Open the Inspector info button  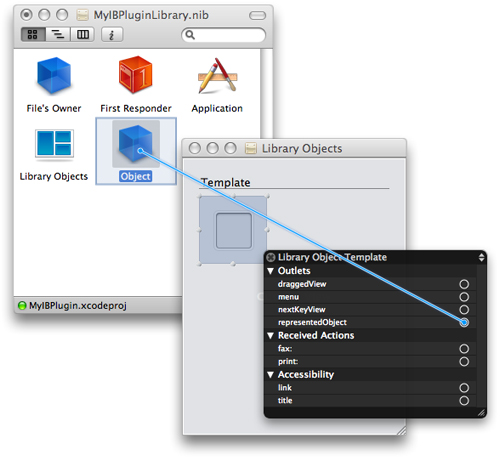tap(112, 34)
